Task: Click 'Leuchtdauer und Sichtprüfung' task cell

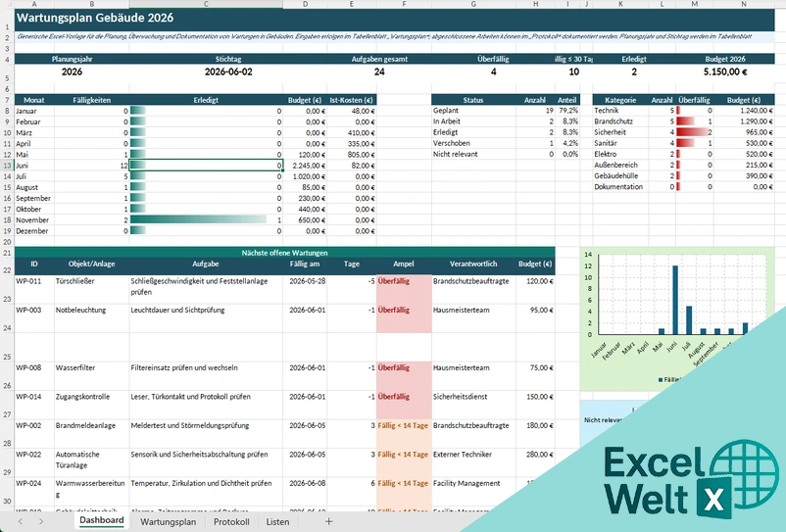Action: pyautogui.click(x=206, y=318)
